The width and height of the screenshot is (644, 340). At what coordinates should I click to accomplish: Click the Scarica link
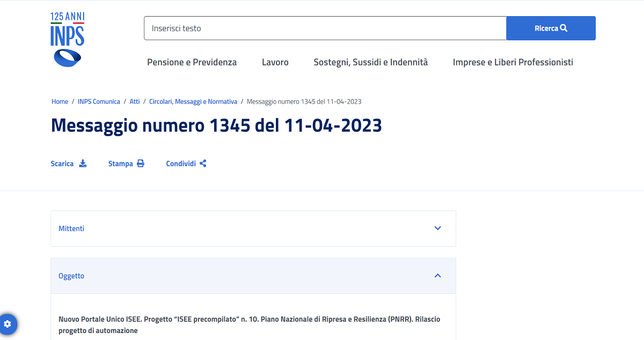[62, 163]
